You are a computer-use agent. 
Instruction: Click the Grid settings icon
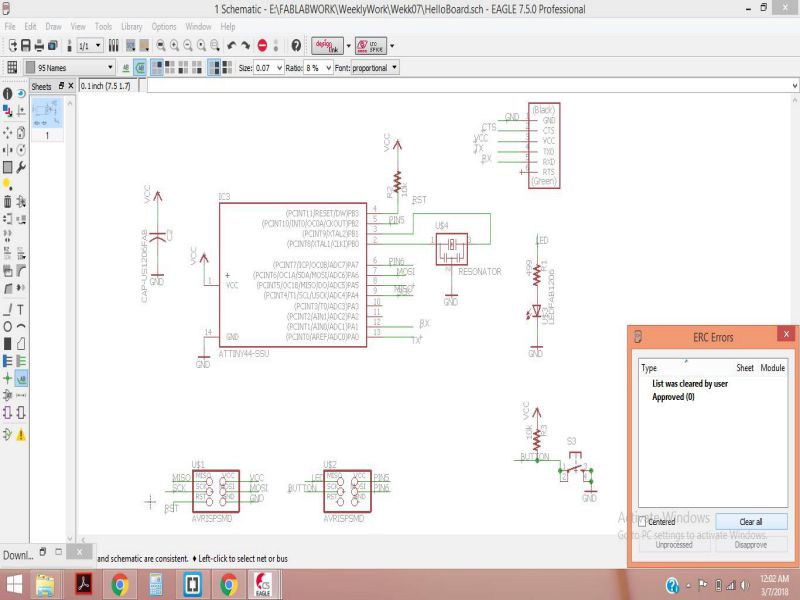12,67
